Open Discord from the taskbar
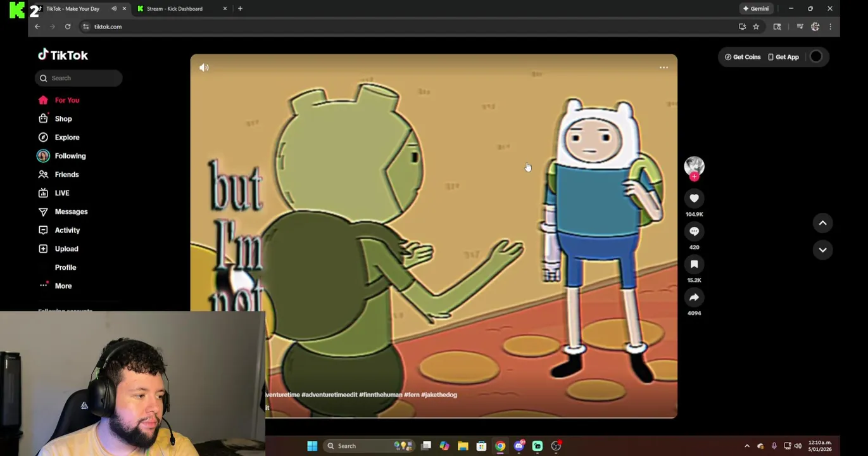Viewport: 868px width, 456px height. pos(519,446)
